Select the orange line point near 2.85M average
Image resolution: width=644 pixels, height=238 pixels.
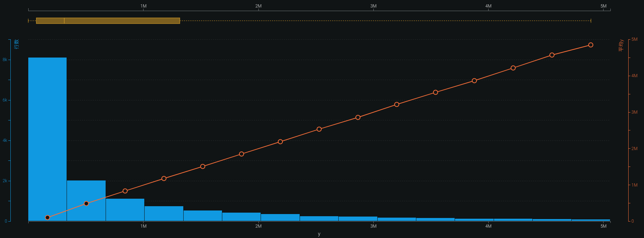(358, 117)
